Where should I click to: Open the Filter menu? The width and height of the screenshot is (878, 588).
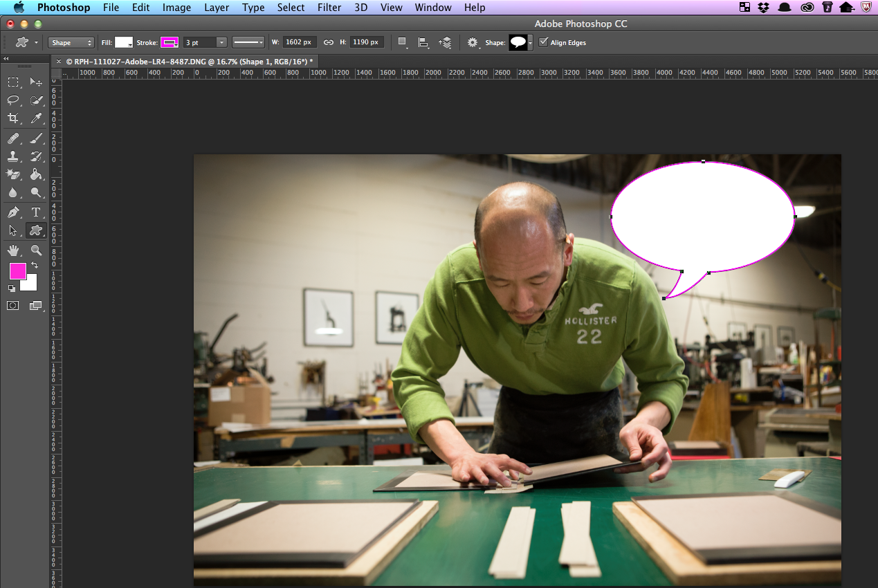coord(329,8)
